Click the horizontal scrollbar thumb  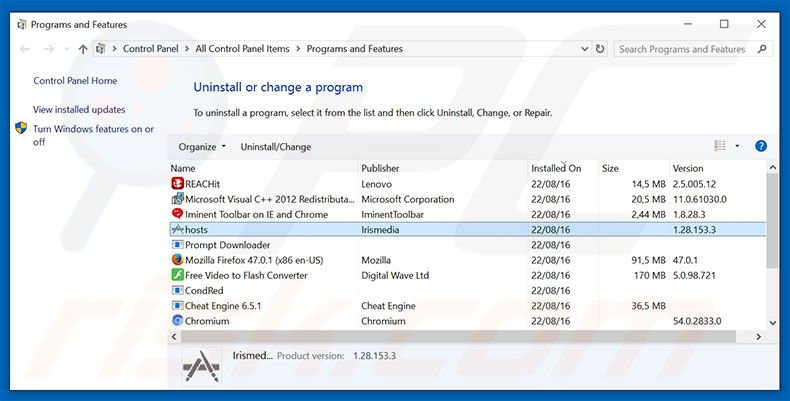pos(458,336)
